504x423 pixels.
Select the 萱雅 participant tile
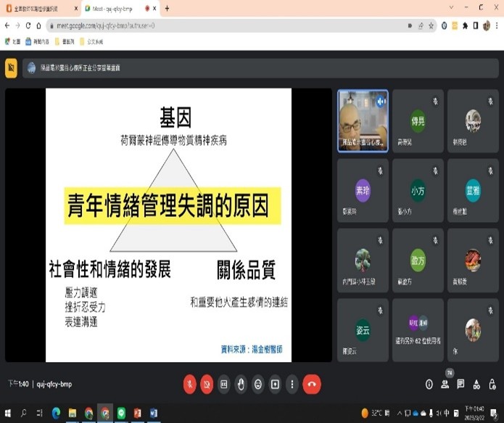[x=473, y=190]
